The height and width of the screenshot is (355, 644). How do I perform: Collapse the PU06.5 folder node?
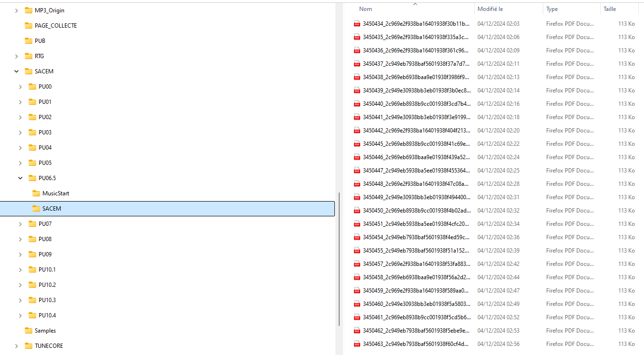[20, 178]
